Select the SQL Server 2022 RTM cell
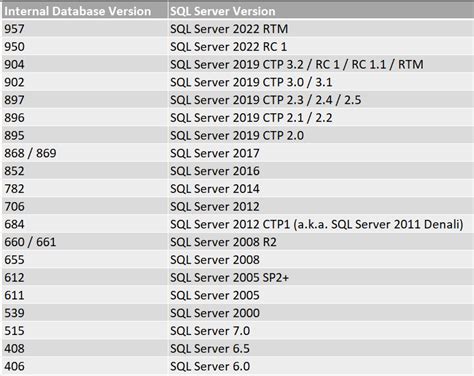474x376 pixels. click(321, 29)
